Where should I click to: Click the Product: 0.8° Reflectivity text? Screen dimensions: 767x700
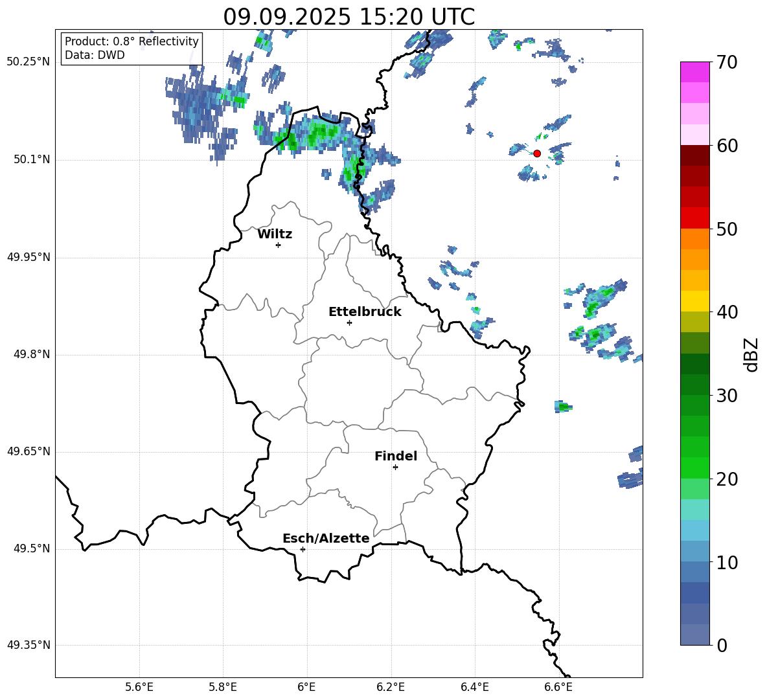click(x=132, y=41)
